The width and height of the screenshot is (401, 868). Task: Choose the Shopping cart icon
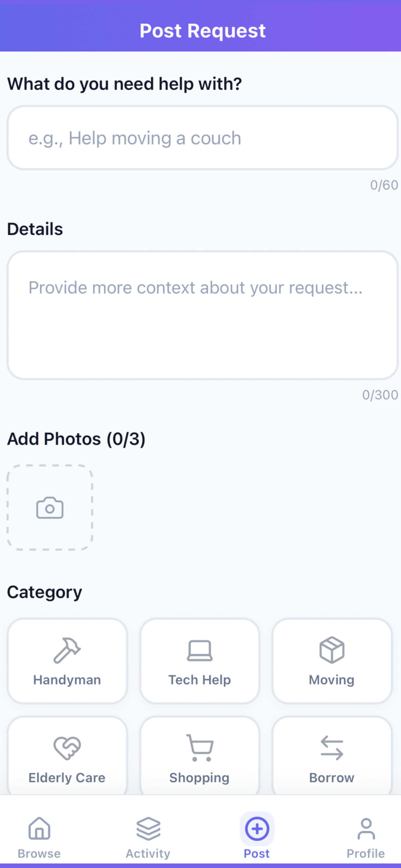(200, 748)
